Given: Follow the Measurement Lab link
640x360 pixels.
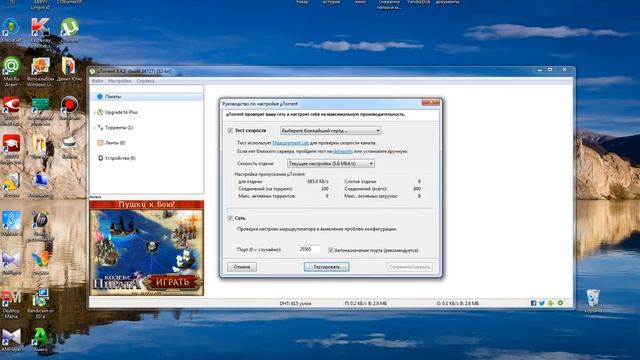Looking at the screenshot, I should (x=291, y=143).
